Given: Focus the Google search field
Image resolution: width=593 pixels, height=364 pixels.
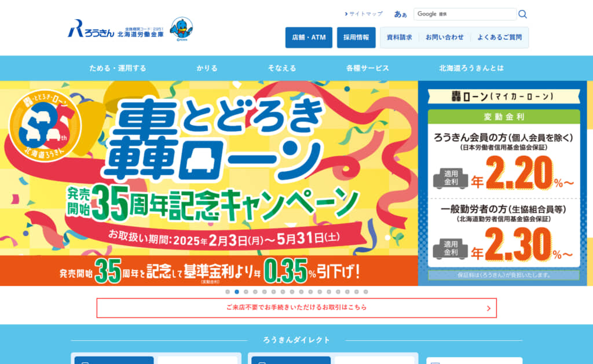Looking at the screenshot, I should 465,14.
